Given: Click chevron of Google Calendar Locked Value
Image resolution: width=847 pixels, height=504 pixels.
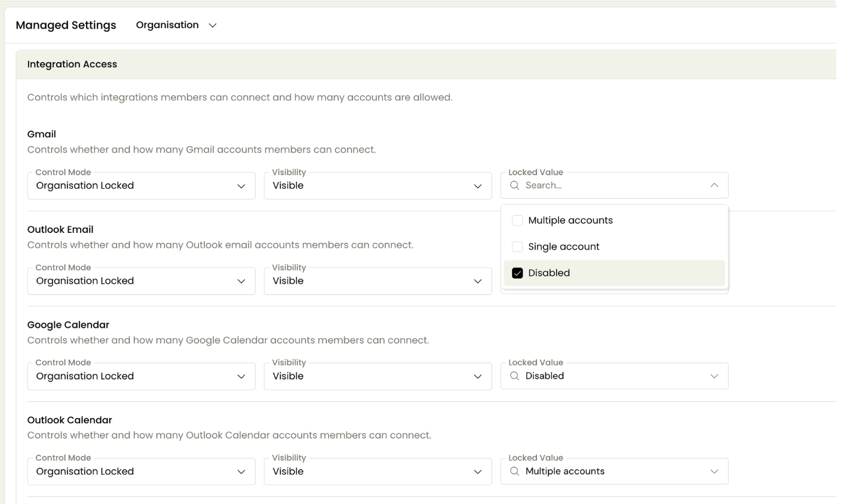Looking at the screenshot, I should click(714, 376).
